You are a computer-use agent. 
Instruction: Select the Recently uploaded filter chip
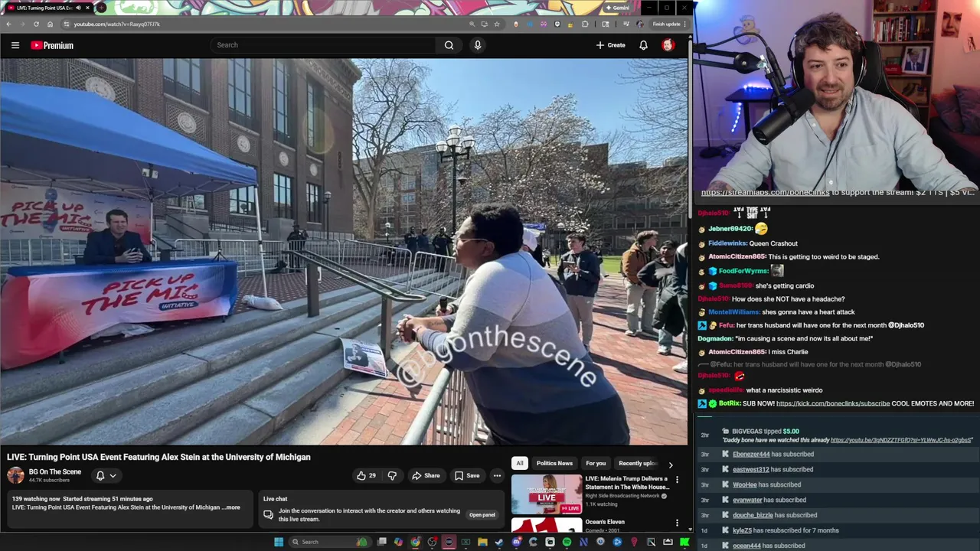click(638, 463)
